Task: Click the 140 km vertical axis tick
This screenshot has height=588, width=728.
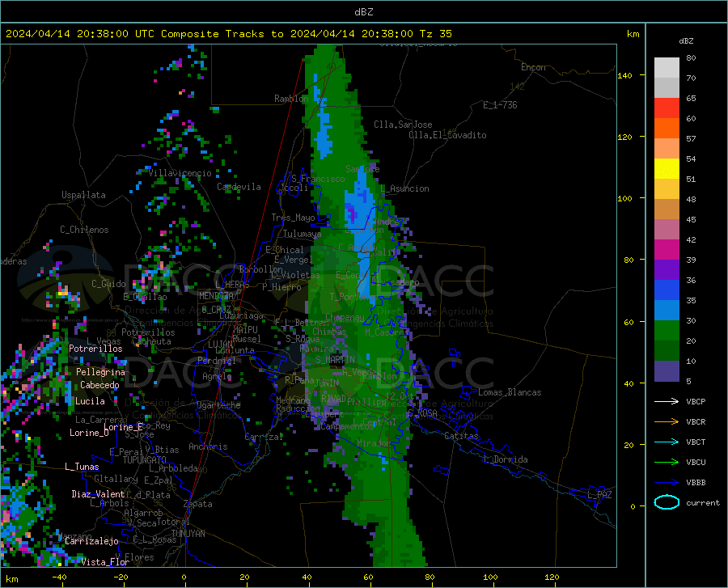Action: click(624, 76)
